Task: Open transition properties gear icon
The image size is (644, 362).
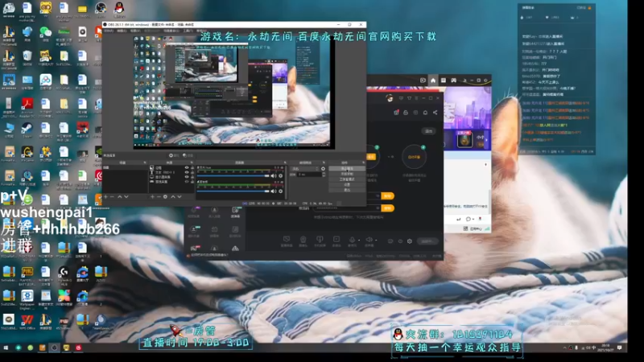Action: [324, 169]
